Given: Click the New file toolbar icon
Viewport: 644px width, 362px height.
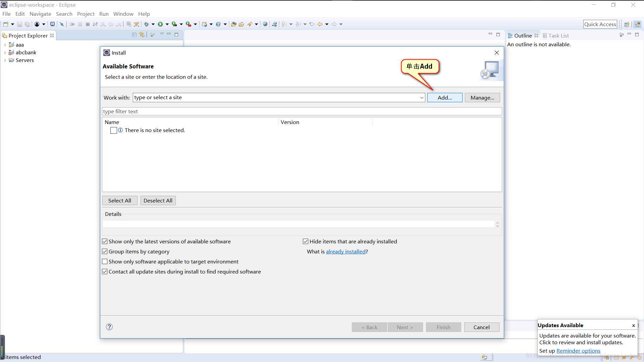Looking at the screenshot, I should click(x=6, y=24).
